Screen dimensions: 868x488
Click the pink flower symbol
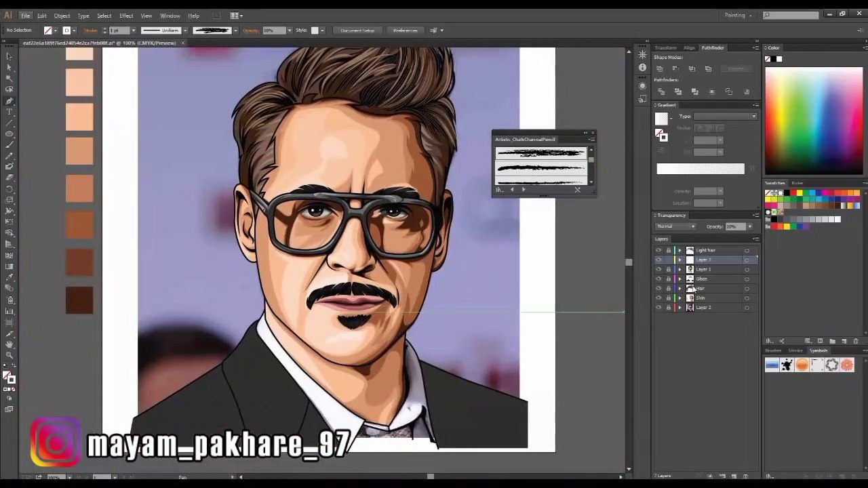846,365
